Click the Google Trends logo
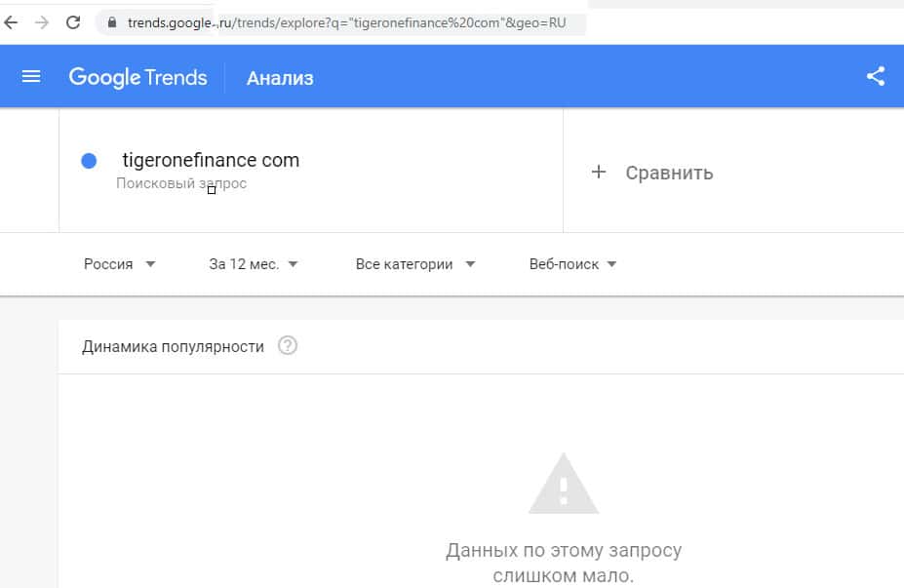This screenshot has width=904, height=588. pos(138,78)
